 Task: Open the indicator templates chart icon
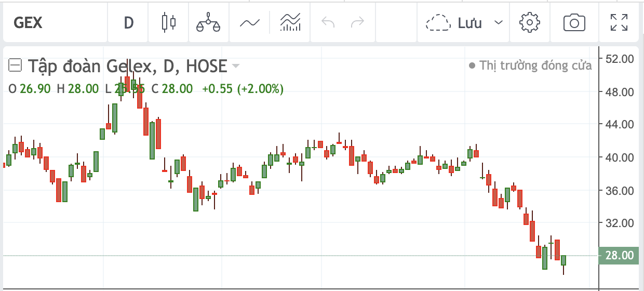(290, 23)
